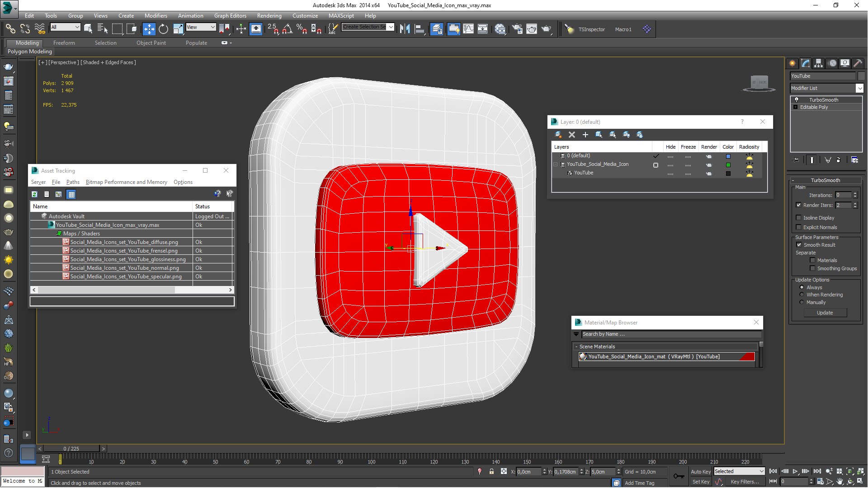This screenshot has height=488, width=868.
Task: Switch to the Object Paint ribbon tab
Action: [151, 43]
